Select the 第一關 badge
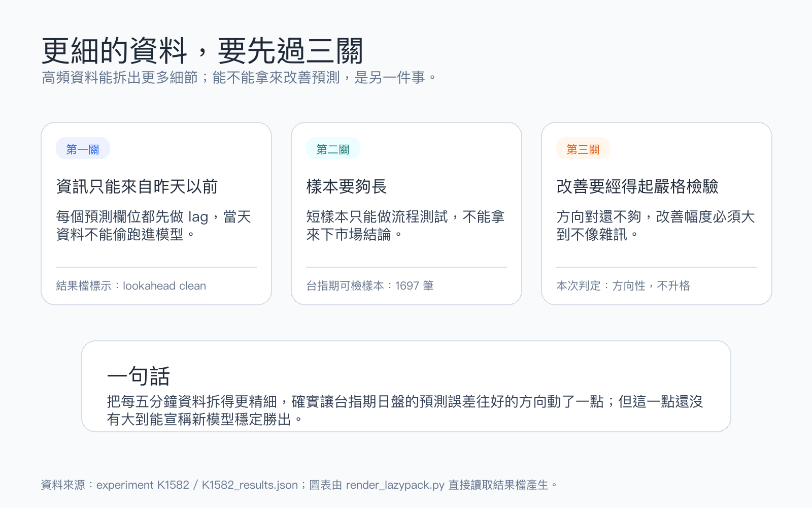The height and width of the screenshot is (508, 812). point(83,148)
